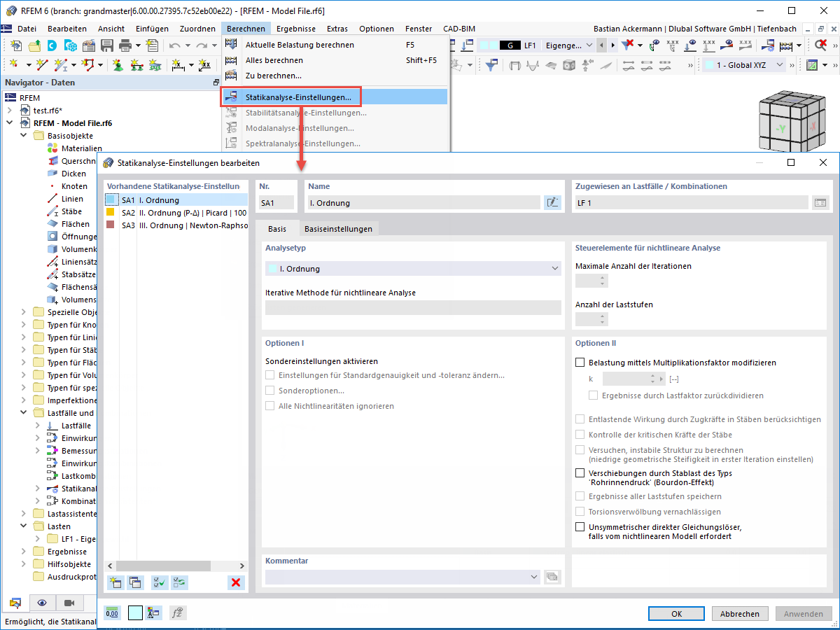Click the assign load cases list icon
The image size is (840, 630).
(820, 202)
